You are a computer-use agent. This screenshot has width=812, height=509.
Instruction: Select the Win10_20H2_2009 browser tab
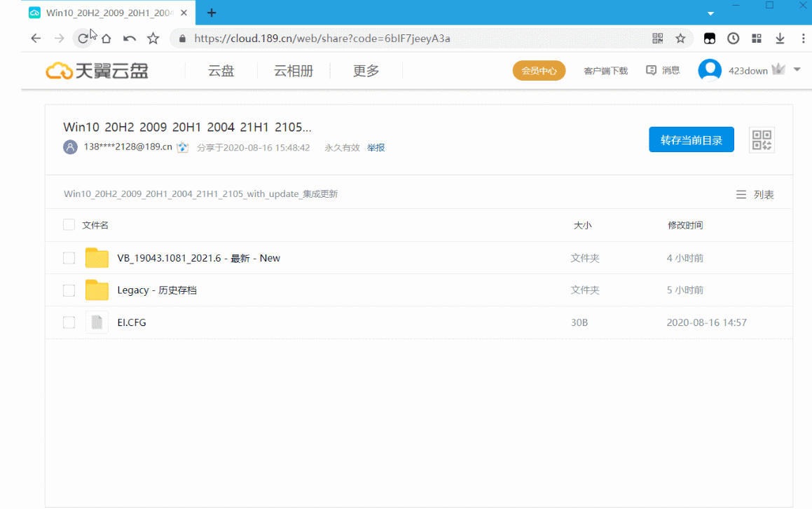click(x=109, y=13)
